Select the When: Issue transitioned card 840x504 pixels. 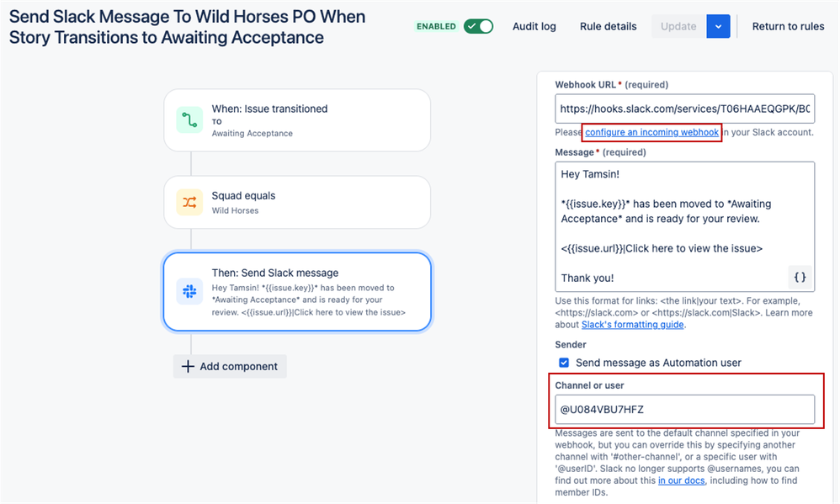(297, 120)
